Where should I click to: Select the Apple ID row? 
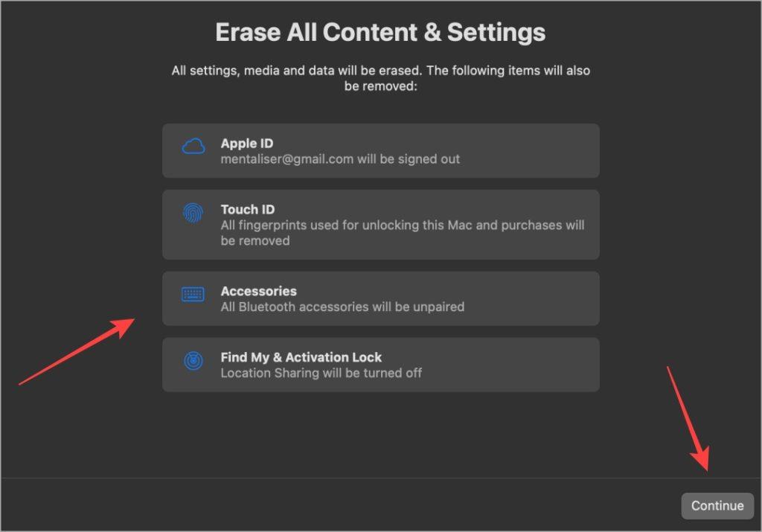[x=380, y=150]
